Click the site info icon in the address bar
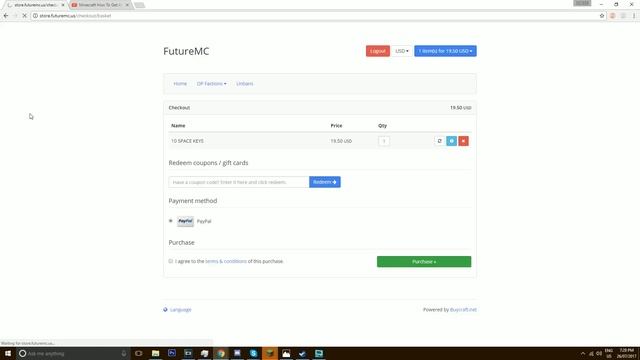Screen dimensions: 640x360 [36, 16]
